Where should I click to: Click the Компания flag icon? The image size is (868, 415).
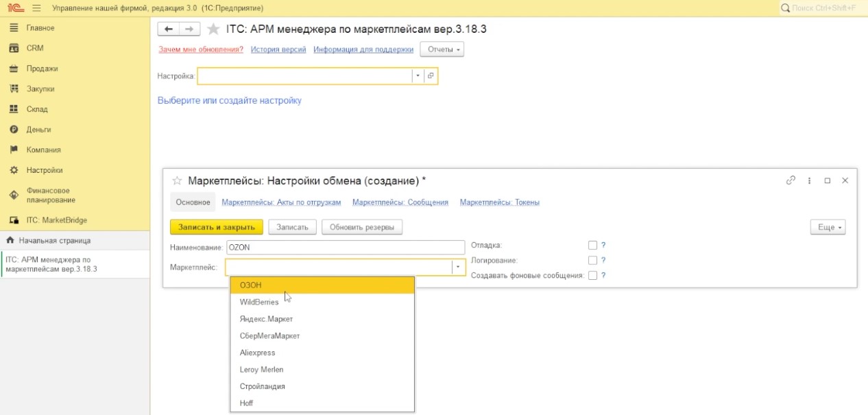coord(13,150)
